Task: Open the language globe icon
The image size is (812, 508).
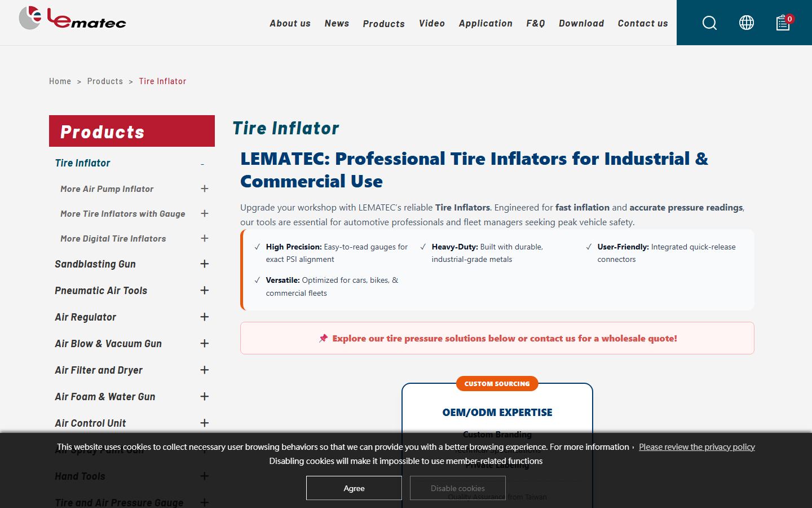Action: point(747,23)
